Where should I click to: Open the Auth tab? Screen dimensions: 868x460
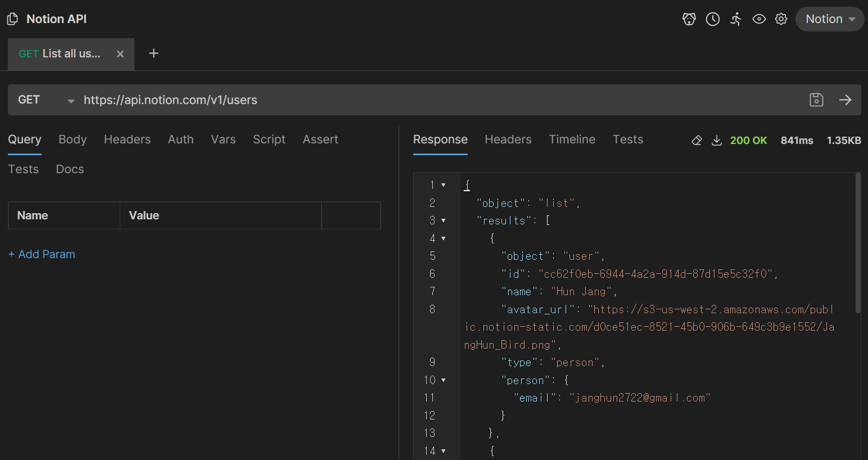click(180, 139)
